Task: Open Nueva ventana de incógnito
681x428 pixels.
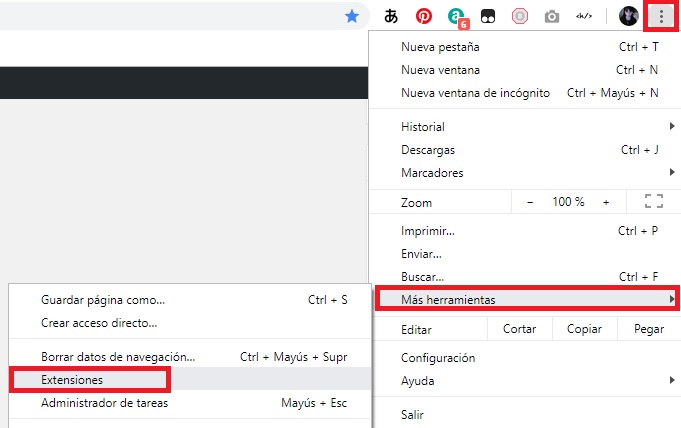Action: tap(475, 93)
